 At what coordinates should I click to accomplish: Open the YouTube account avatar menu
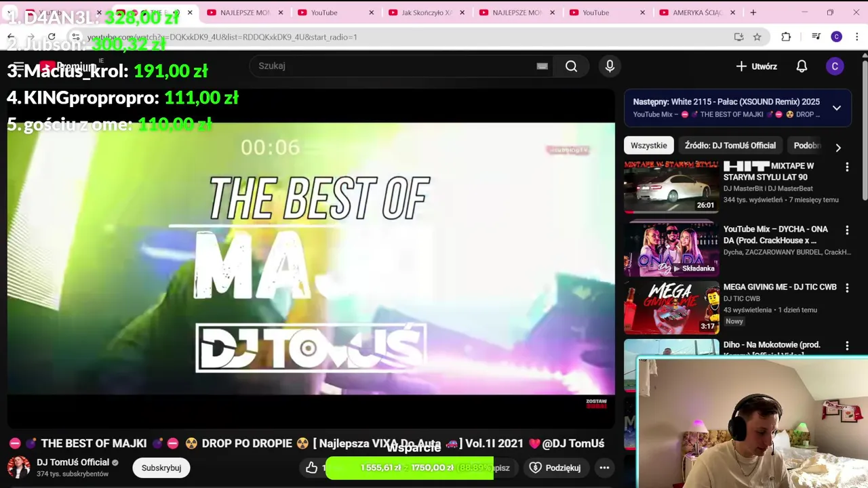pos(835,66)
